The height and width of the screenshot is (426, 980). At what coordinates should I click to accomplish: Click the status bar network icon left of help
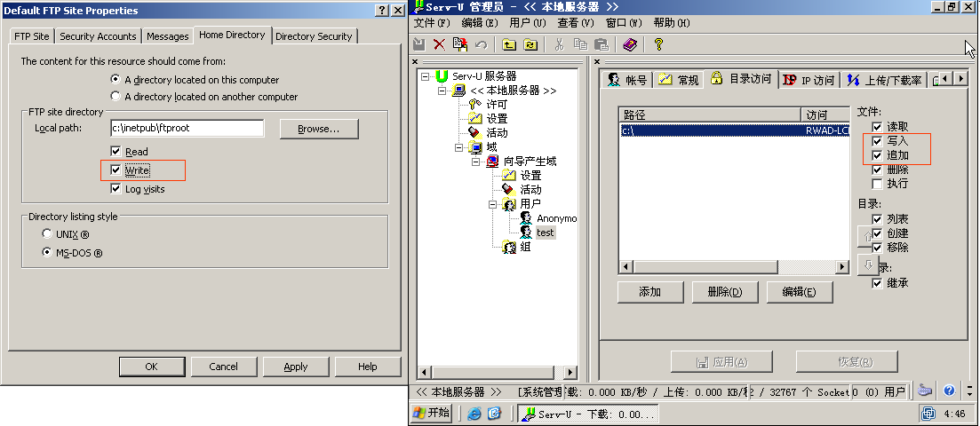click(x=926, y=391)
